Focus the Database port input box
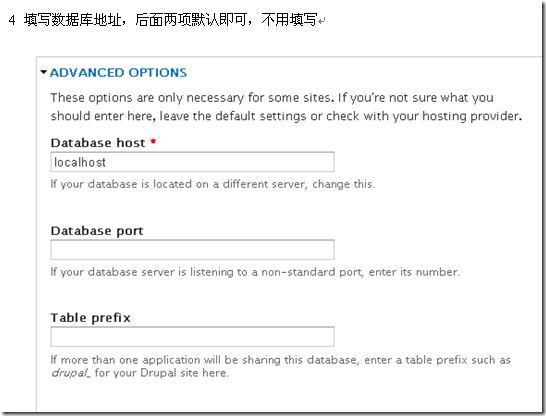This screenshot has width=546, height=416. [193, 250]
